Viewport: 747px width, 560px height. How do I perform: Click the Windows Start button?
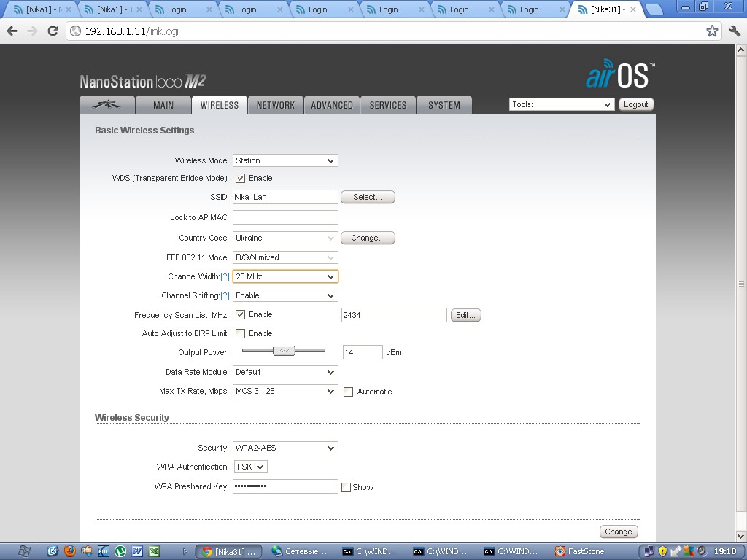point(24,551)
